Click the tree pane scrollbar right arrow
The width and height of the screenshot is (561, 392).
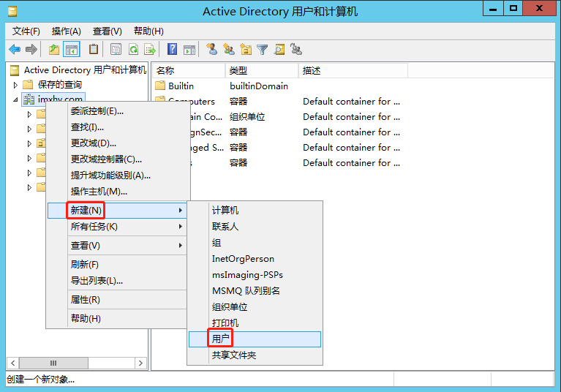(140, 363)
